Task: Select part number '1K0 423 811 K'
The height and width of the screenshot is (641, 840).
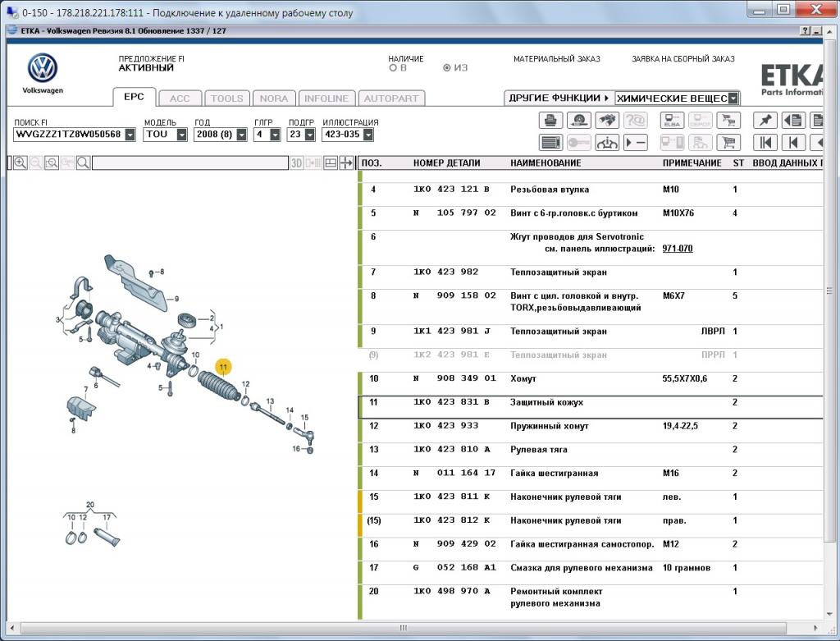Action: [452, 497]
